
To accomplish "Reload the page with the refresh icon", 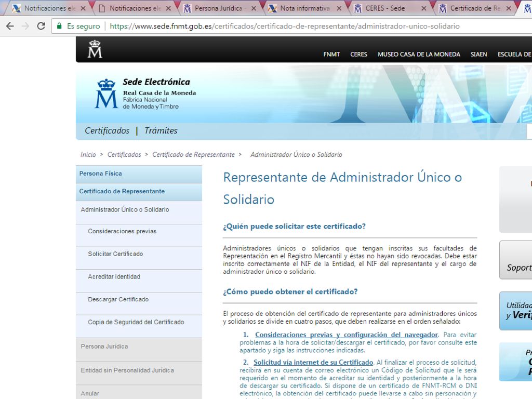I will 41,26.
